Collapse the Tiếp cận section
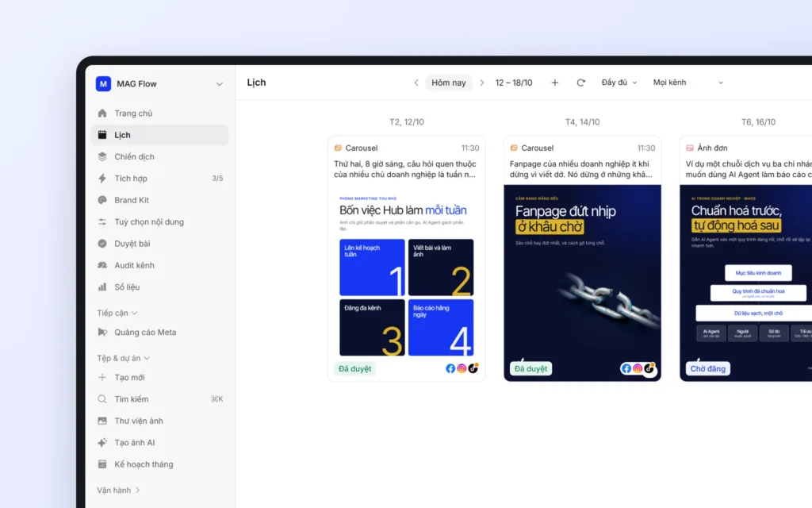This screenshot has height=508, width=812. click(x=117, y=313)
